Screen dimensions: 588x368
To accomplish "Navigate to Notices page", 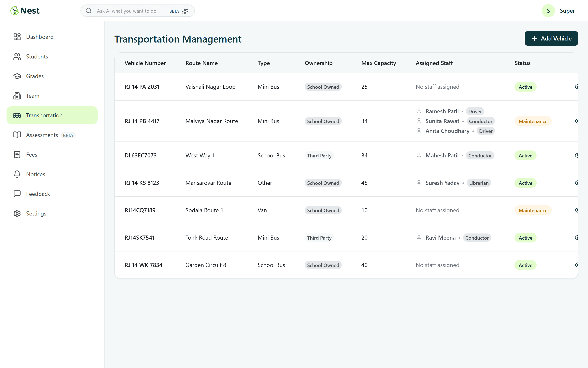I will pos(52,174).
